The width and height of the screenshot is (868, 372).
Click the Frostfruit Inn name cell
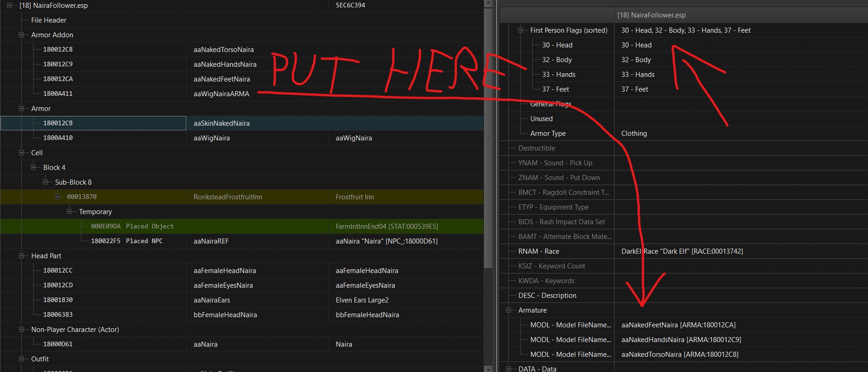355,197
